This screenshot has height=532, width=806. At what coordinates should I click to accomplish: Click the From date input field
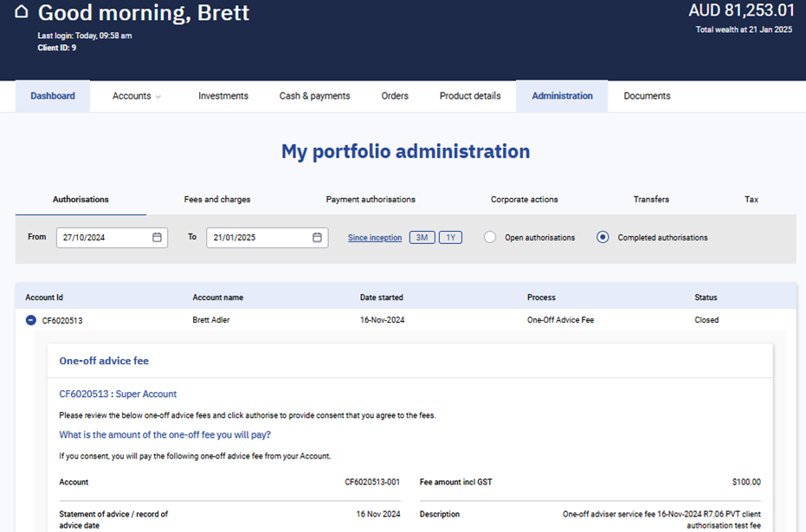[x=102, y=237]
